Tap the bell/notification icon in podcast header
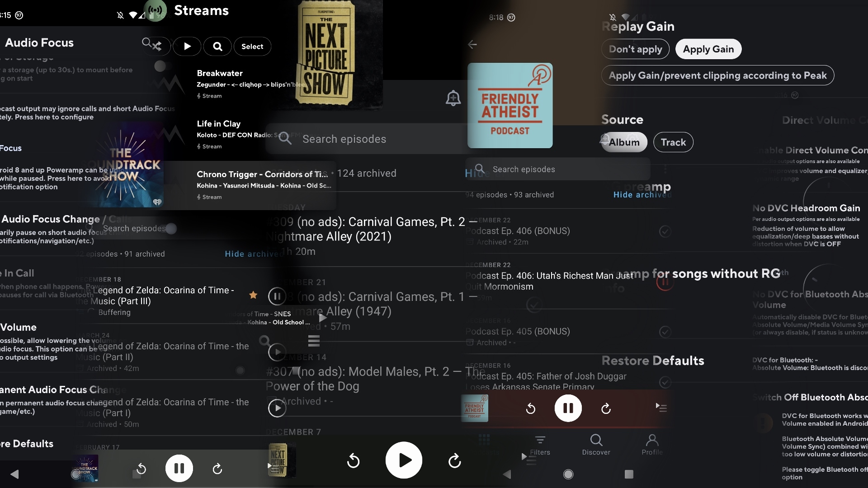The height and width of the screenshot is (488, 868). (x=453, y=99)
